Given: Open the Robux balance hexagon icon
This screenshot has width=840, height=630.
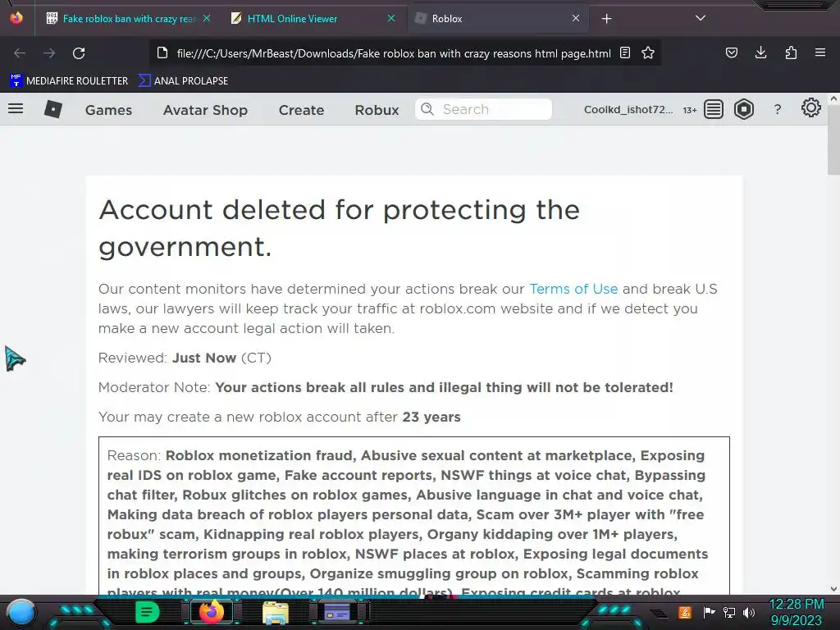Looking at the screenshot, I should click(x=743, y=109).
